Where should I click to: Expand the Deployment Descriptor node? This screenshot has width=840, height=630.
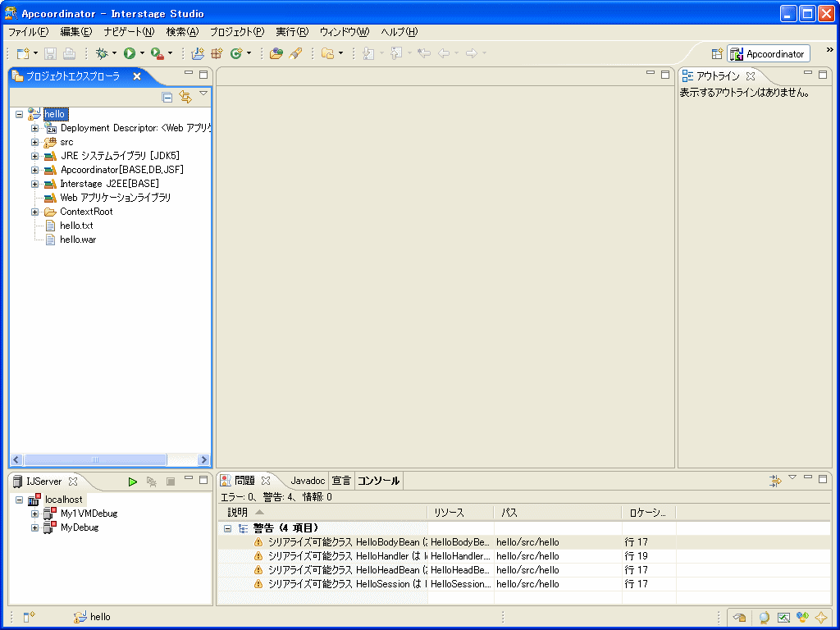click(34, 128)
